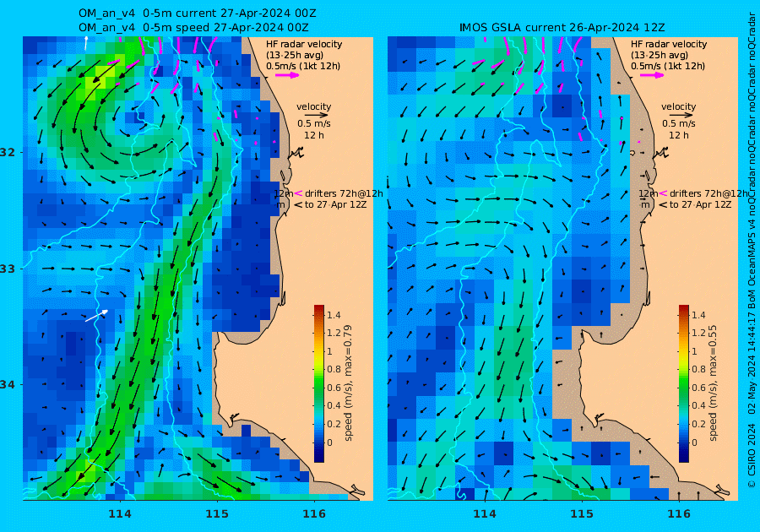Click the '02 May 2024 14:44:17' vertical timestamp
The image size is (760, 532).
tap(752, 363)
